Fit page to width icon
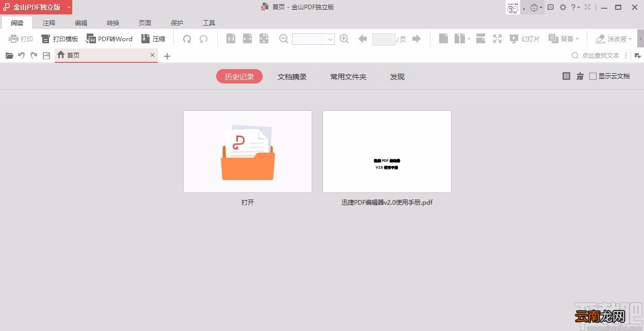 tap(248, 39)
